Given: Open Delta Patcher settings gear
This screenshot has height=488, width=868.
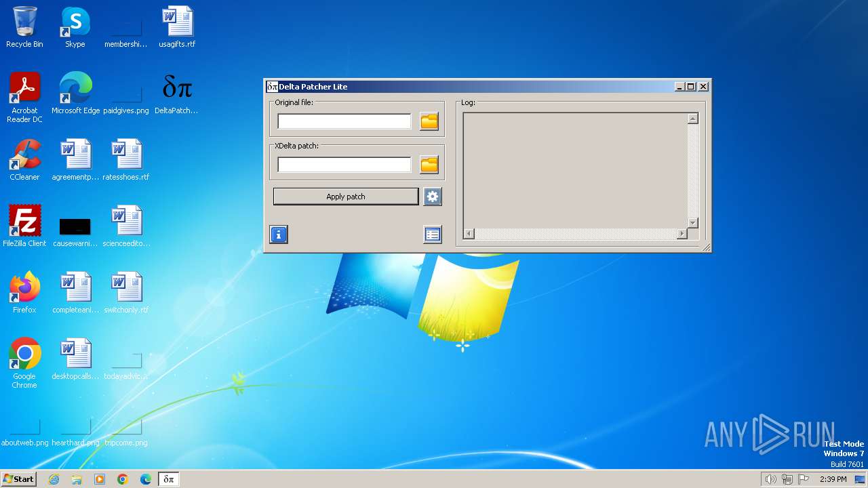Looking at the screenshot, I should 433,197.
